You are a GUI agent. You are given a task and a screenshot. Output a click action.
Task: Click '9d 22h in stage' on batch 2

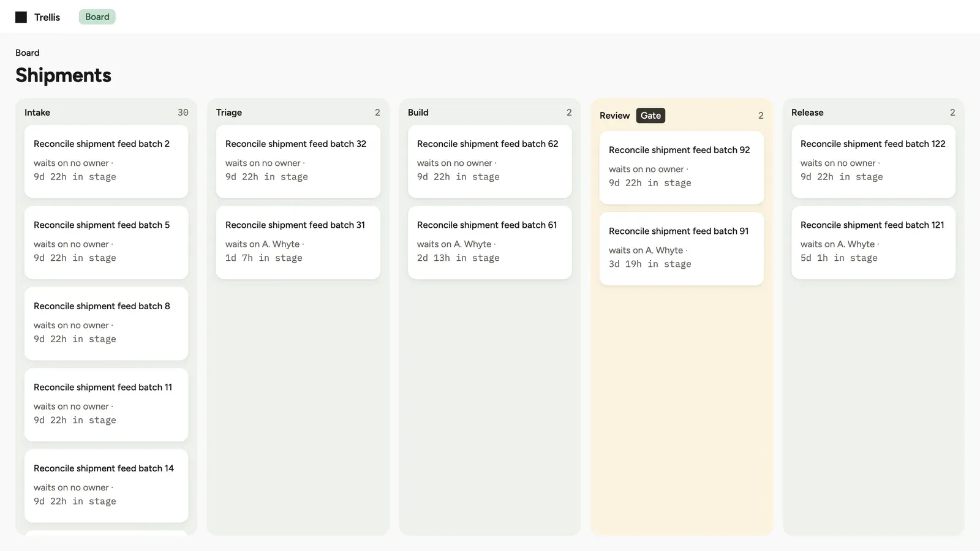coord(75,177)
